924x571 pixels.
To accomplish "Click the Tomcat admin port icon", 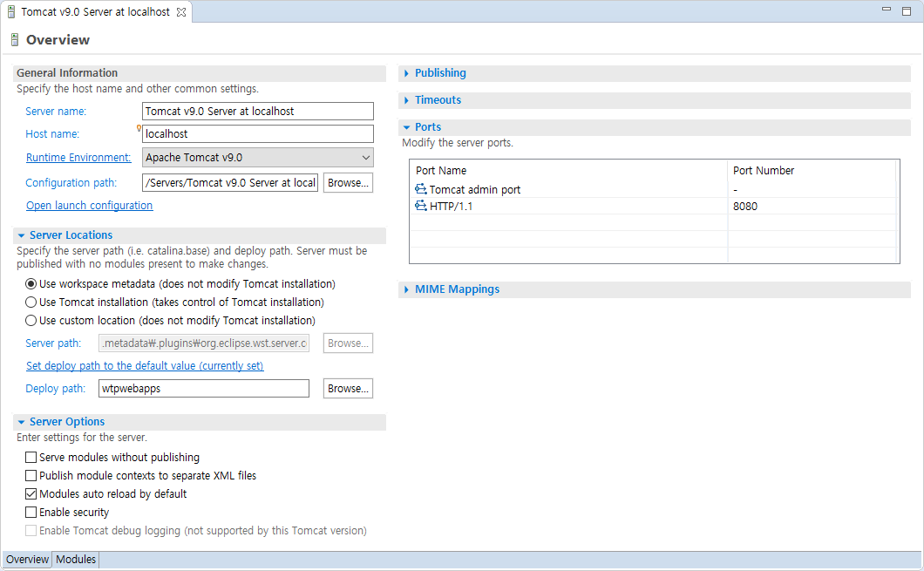I will [x=421, y=189].
